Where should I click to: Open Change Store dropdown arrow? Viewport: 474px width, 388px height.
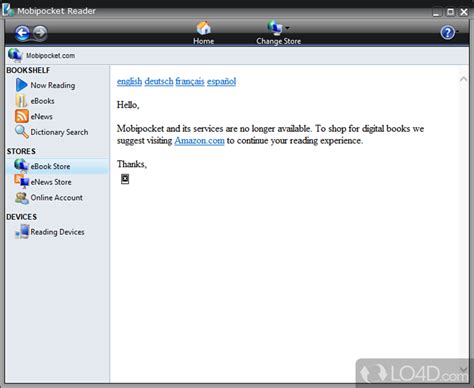tap(287, 28)
